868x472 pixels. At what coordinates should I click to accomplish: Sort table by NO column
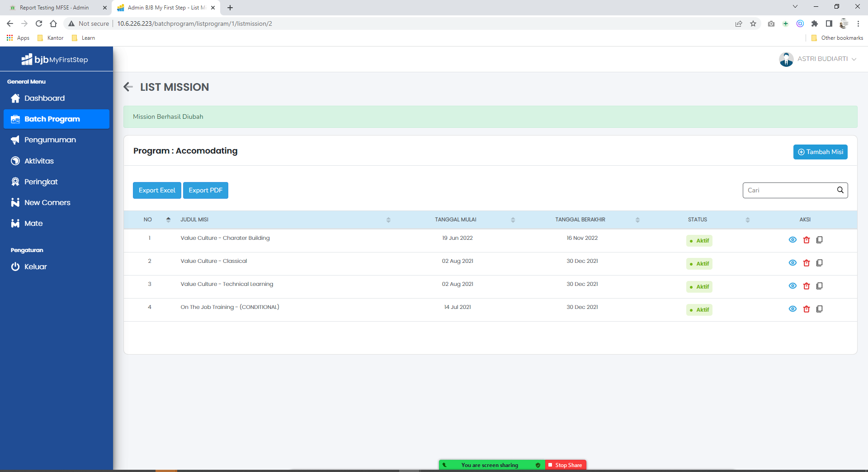coord(168,220)
